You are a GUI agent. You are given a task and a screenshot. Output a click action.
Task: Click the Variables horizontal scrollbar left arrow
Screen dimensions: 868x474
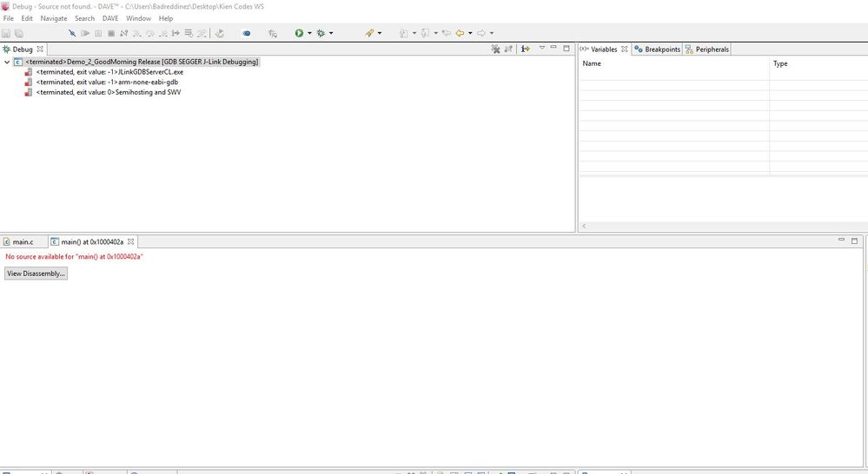pyautogui.click(x=584, y=226)
